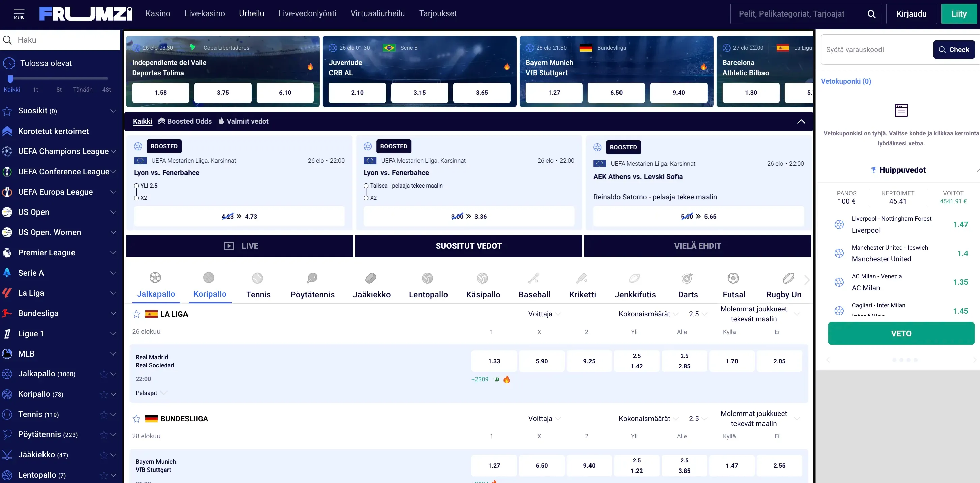Collapse the boosted odds panel arrow

801,121
